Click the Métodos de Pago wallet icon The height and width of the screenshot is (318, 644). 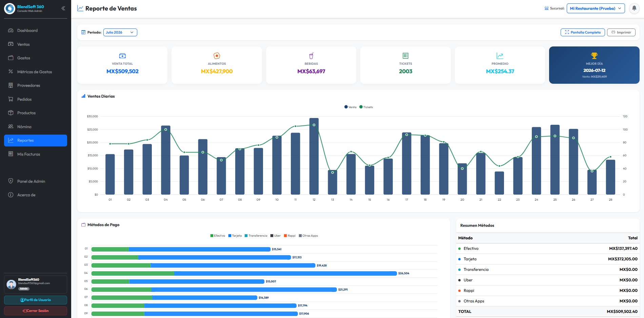coord(83,225)
